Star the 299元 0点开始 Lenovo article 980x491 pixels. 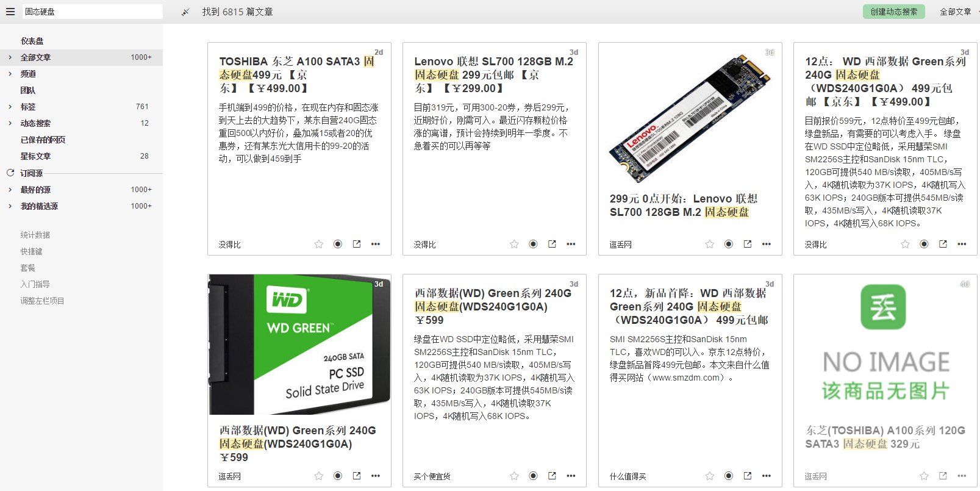(x=710, y=244)
